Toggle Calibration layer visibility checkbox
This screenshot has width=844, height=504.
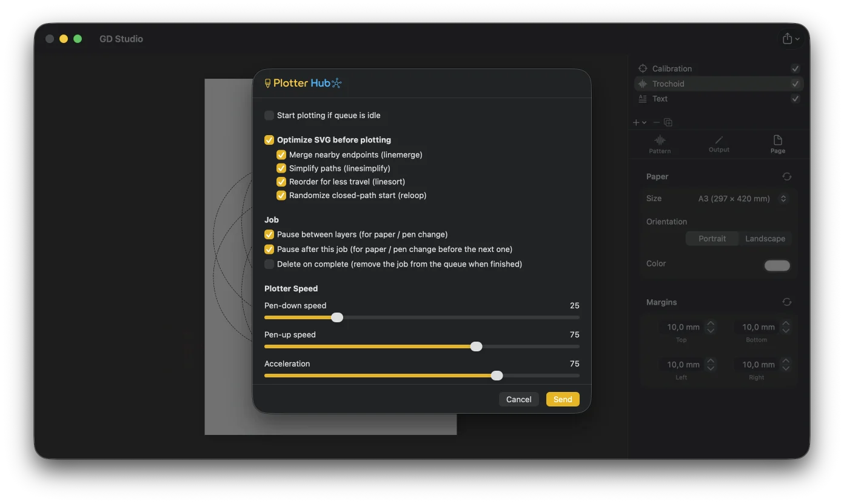795,68
